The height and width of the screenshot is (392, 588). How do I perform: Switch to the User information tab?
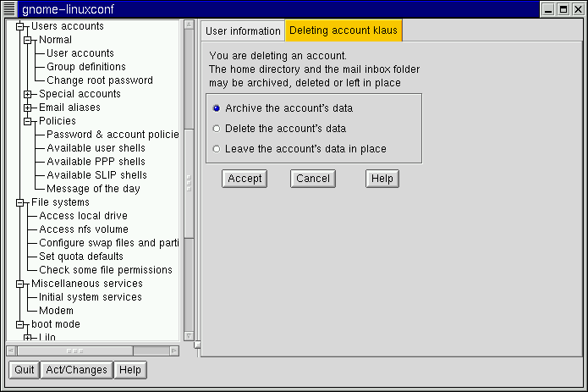(x=243, y=31)
